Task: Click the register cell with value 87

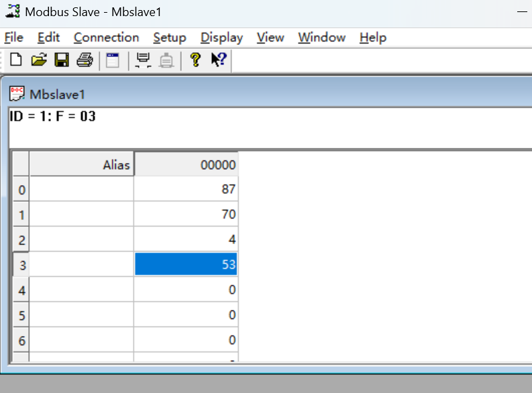Action: 186,189
